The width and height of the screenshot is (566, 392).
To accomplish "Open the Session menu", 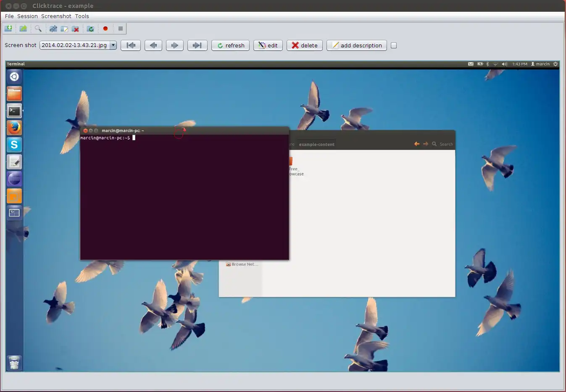I will click(27, 16).
